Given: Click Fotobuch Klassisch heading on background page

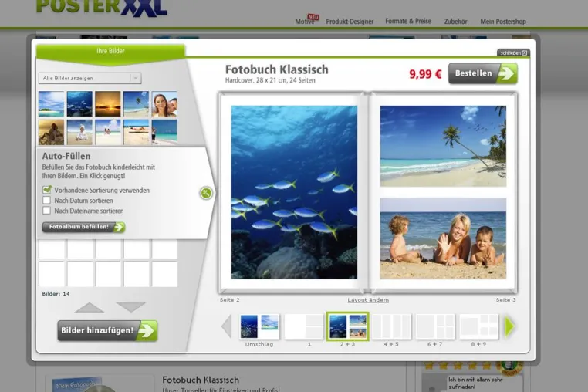Looking at the screenshot, I should pos(201,380).
